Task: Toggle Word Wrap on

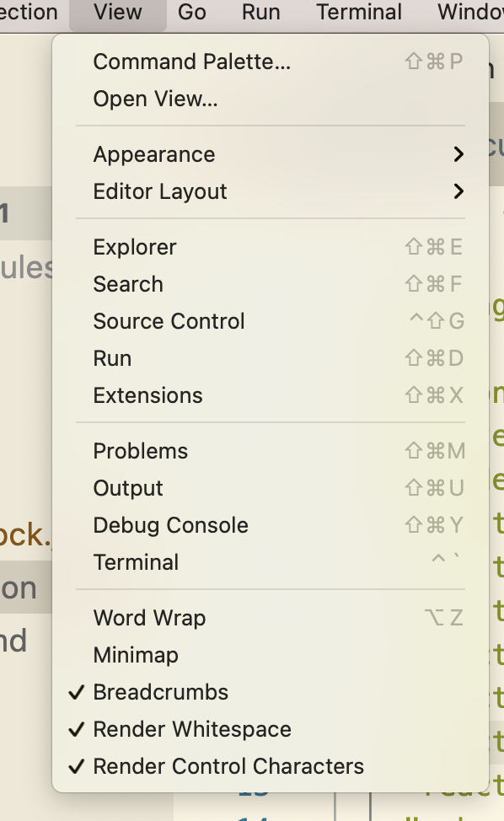Action: coord(271,619)
